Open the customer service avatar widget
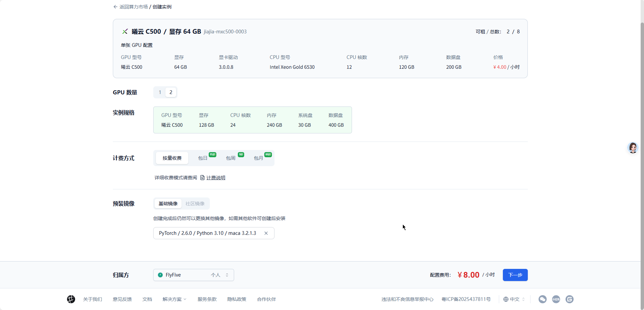This screenshot has width=644, height=310. tap(633, 148)
